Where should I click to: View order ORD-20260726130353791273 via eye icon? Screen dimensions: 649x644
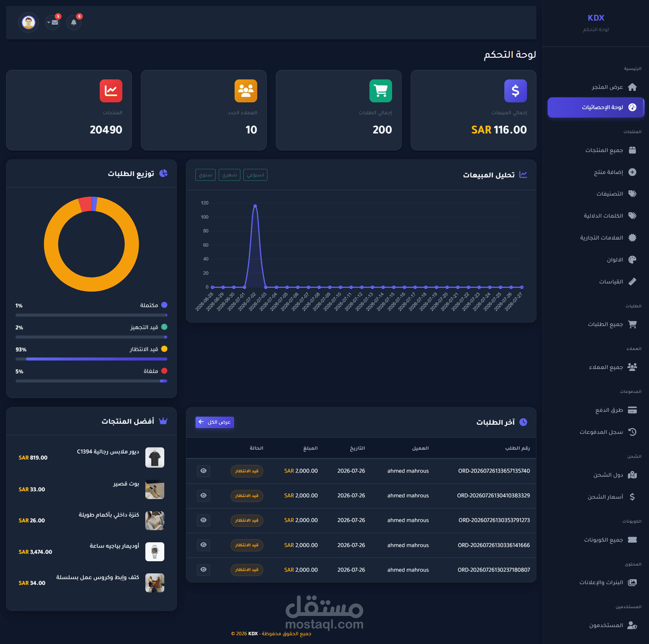(x=203, y=520)
